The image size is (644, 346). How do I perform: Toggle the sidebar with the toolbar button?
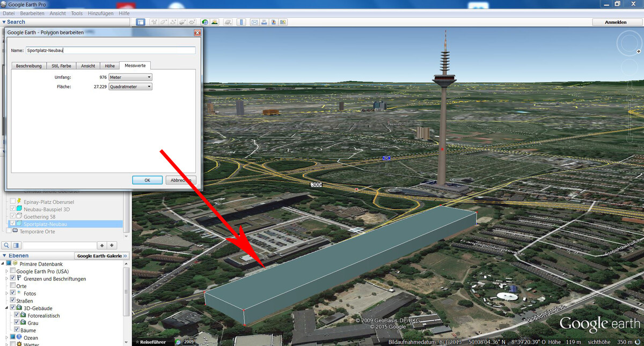(141, 22)
